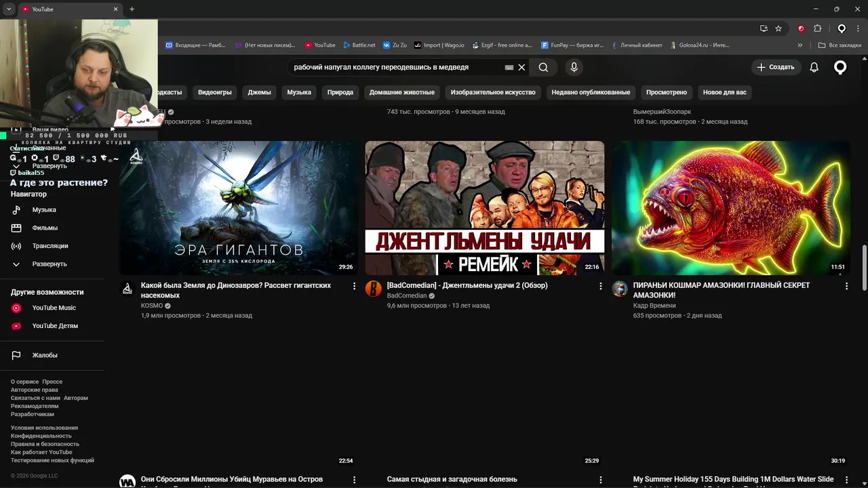
Task: Select the Природа filter chip
Action: (x=340, y=92)
